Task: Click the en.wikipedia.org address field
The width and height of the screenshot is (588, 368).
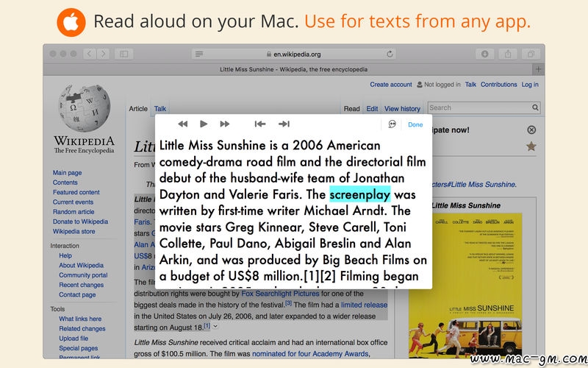Action: 293,54
